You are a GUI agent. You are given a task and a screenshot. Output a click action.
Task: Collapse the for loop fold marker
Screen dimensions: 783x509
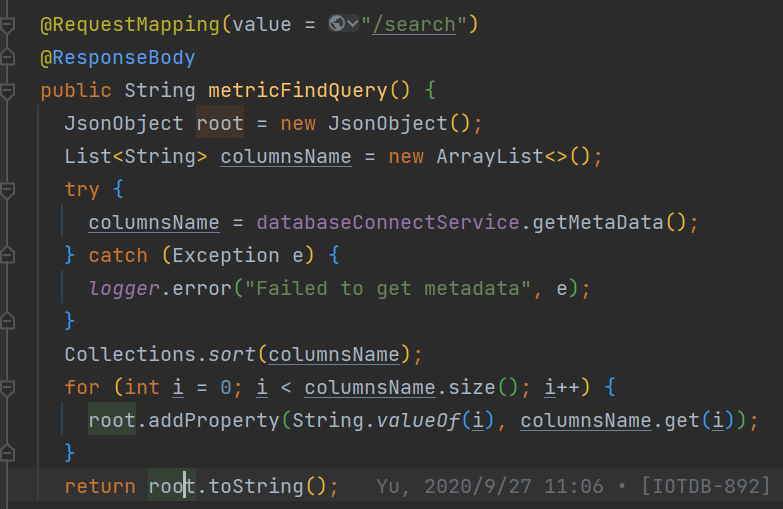[7, 388]
